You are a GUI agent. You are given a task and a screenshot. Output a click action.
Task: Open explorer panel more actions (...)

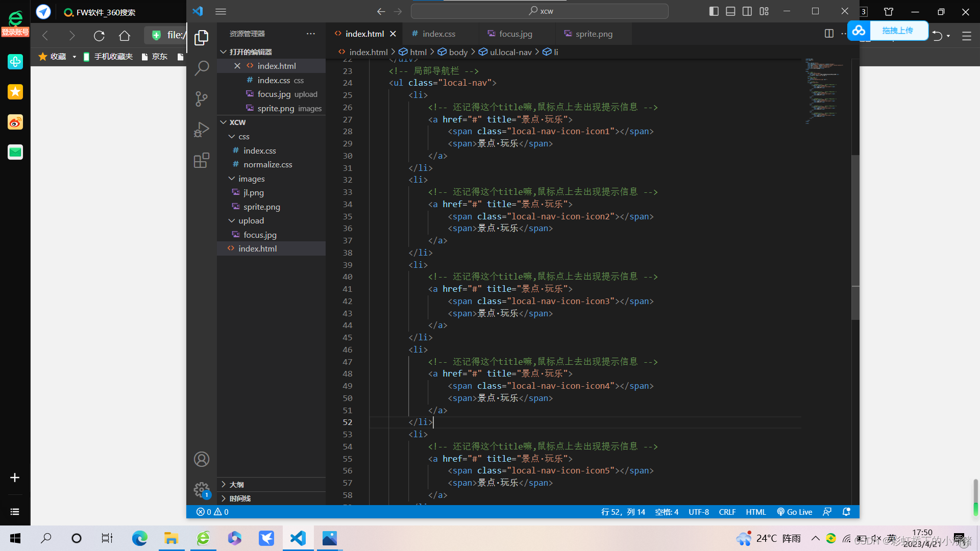coord(311,34)
